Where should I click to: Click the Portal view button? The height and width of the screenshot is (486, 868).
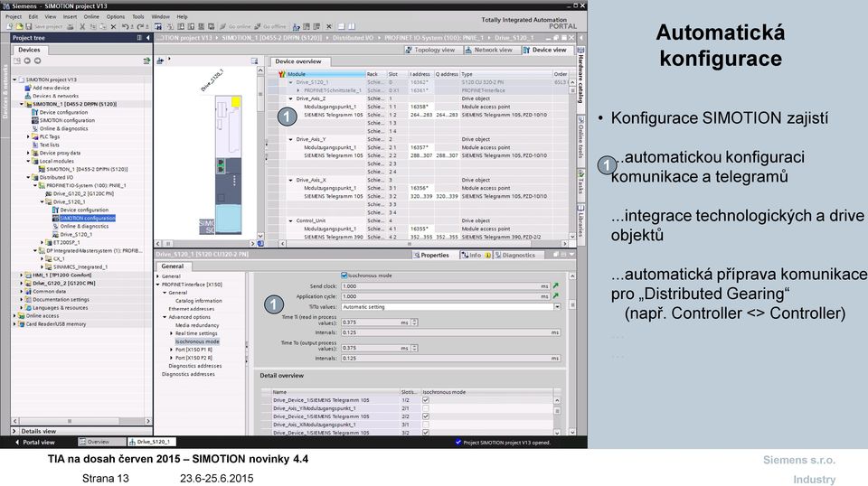click(x=35, y=443)
